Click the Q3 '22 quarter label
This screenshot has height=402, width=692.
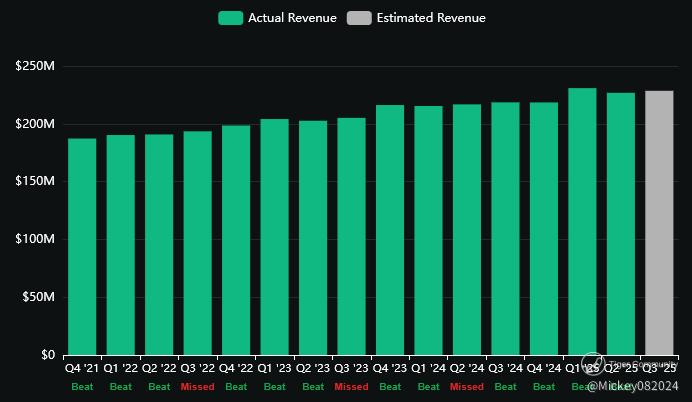pos(197,368)
